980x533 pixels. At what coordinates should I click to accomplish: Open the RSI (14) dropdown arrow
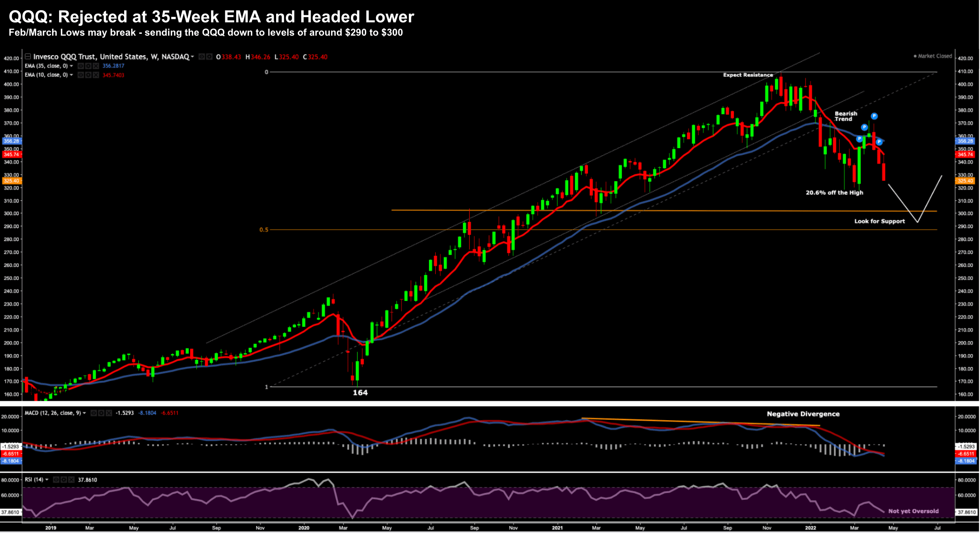pyautogui.click(x=47, y=480)
